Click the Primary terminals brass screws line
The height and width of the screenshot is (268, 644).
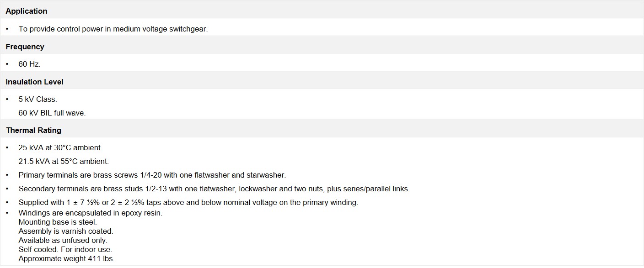[152, 175]
